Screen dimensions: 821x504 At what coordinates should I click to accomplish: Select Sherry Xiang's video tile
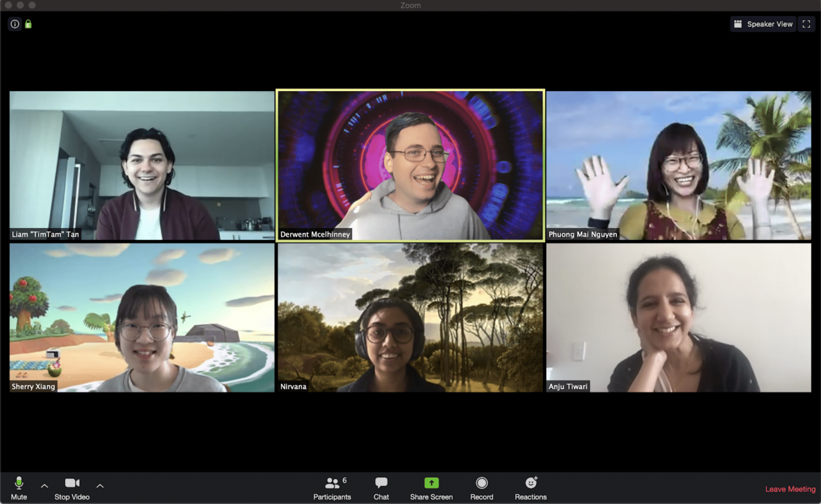click(142, 317)
